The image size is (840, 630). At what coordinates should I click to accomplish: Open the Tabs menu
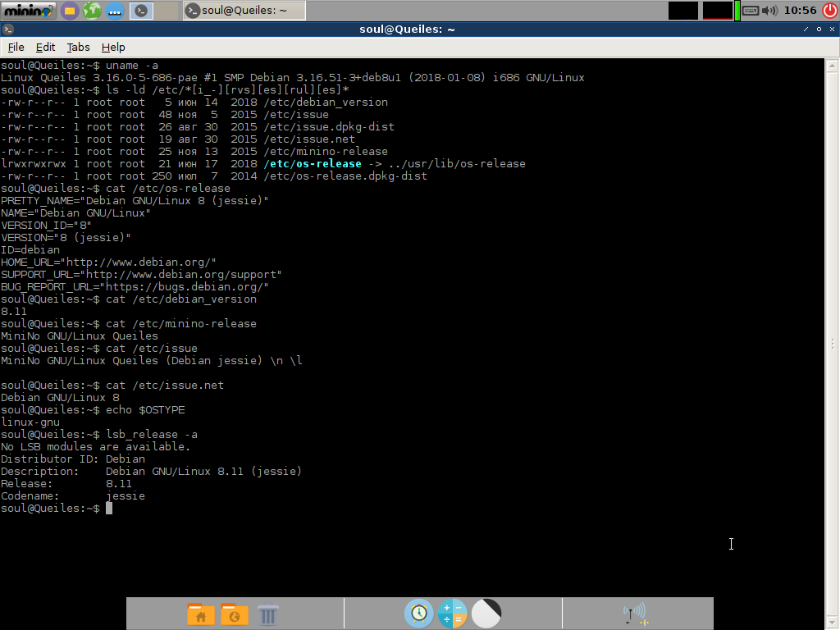pyautogui.click(x=78, y=47)
